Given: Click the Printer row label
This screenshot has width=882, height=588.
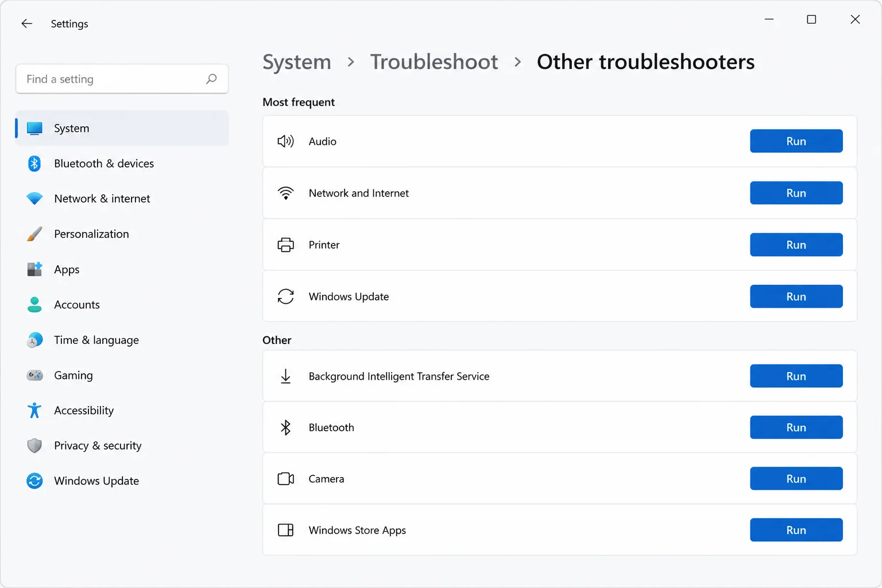Looking at the screenshot, I should point(324,245).
